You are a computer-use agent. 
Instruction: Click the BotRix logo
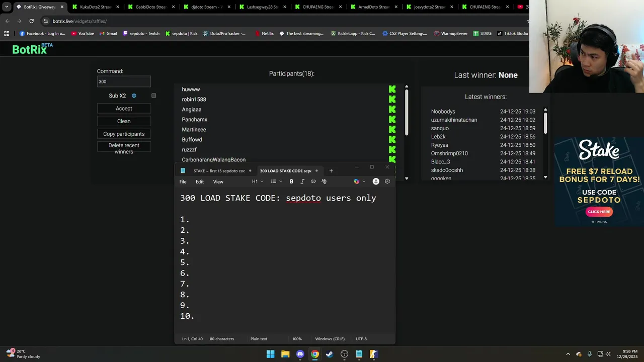click(33, 49)
